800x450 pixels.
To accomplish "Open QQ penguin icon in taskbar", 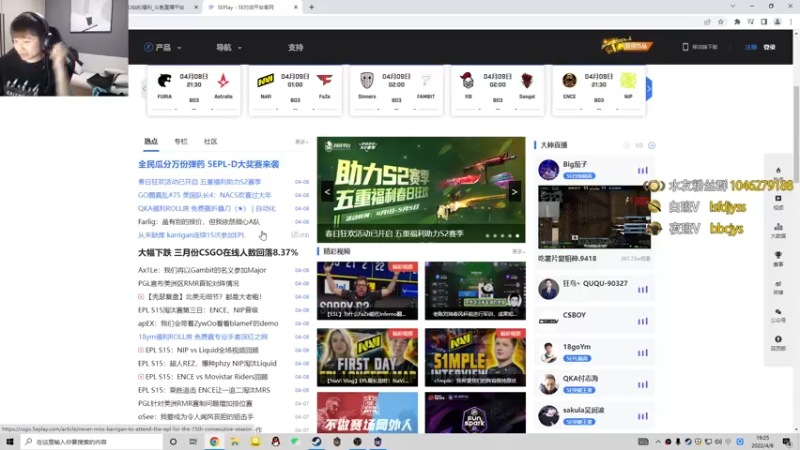I will pos(276,441).
